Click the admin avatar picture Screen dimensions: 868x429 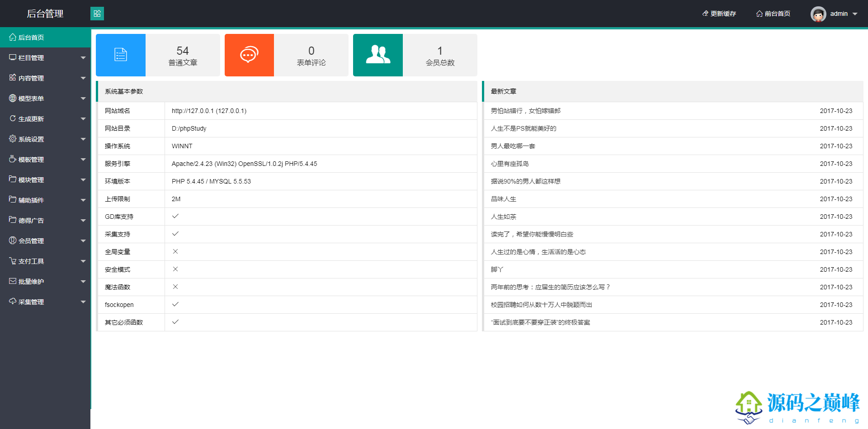[818, 14]
